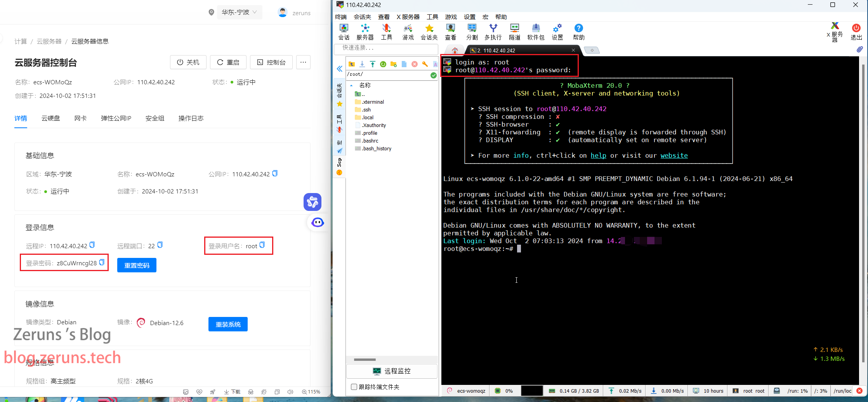Click the website link in terminal
This screenshot has height=402, width=868.
tap(674, 155)
